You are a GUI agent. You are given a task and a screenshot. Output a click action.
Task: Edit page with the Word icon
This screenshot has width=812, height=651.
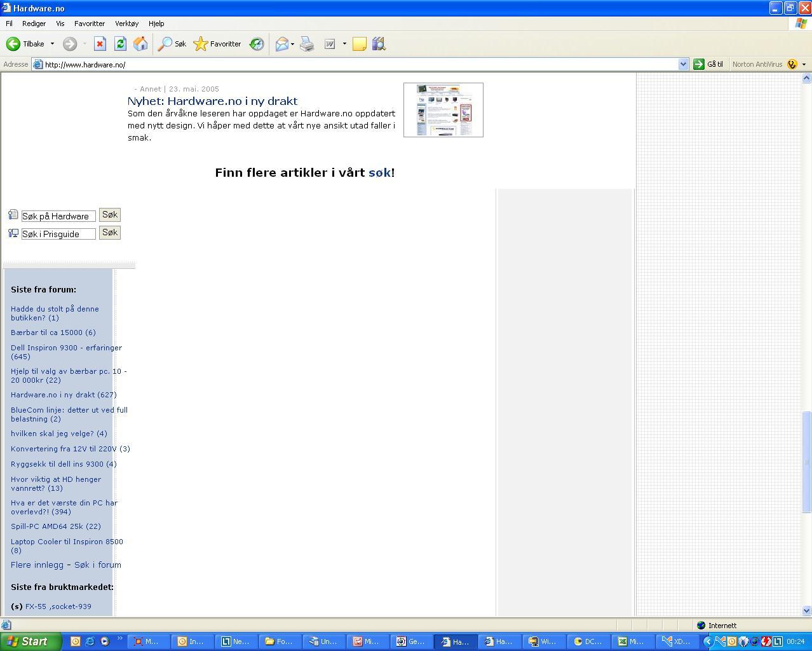[x=330, y=44]
